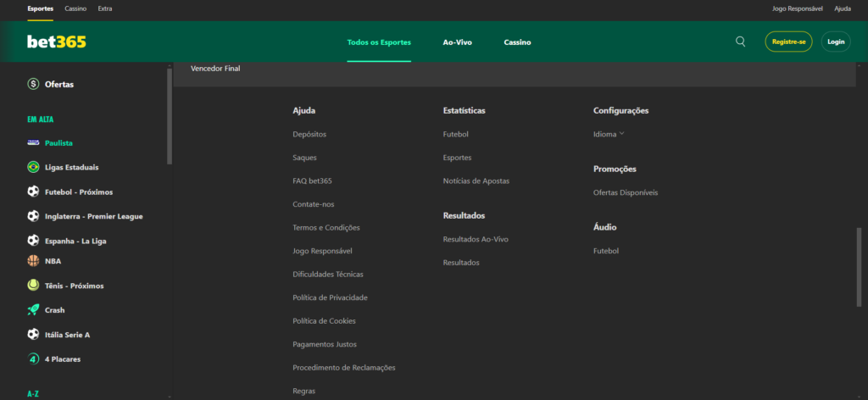Open Ajuda link in top-right bar

pos(843,8)
